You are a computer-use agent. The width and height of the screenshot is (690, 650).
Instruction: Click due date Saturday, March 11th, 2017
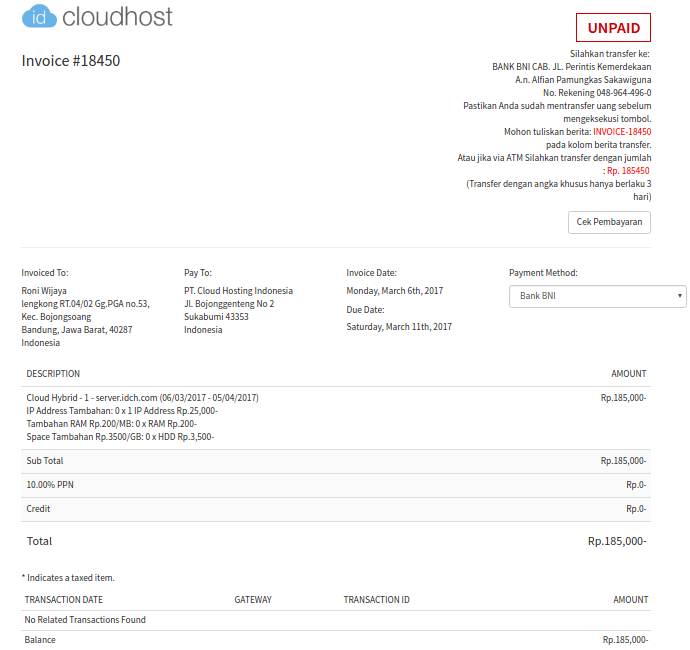point(399,327)
